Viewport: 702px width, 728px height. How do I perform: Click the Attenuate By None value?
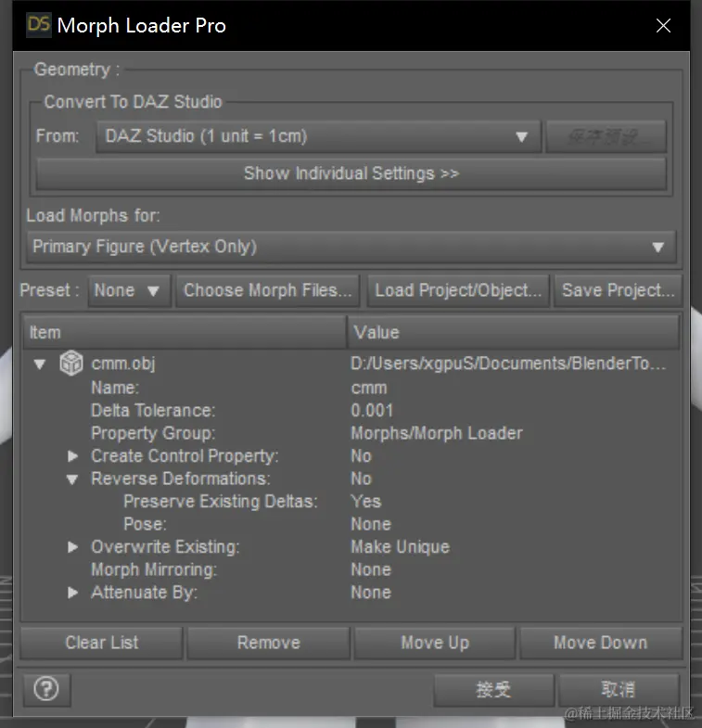(x=371, y=593)
